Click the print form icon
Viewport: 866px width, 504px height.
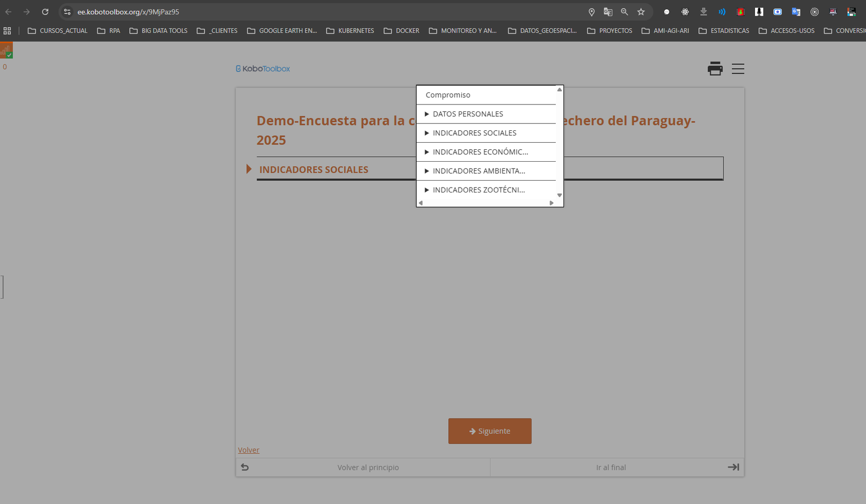point(715,69)
